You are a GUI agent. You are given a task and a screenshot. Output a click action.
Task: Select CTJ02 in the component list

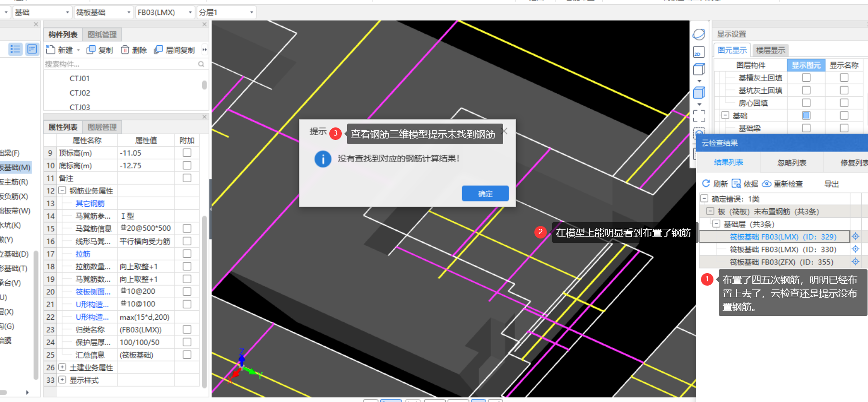[80, 93]
